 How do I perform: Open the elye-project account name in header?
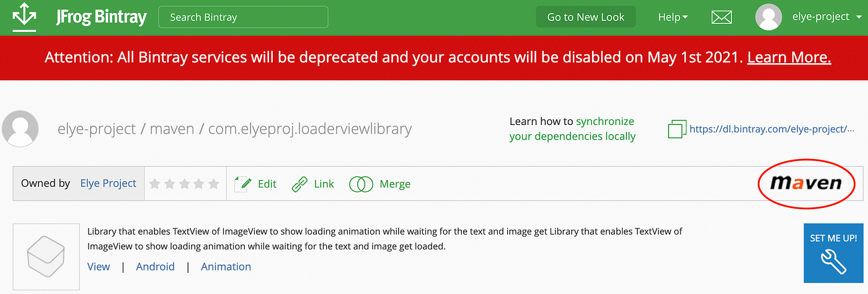820,17
